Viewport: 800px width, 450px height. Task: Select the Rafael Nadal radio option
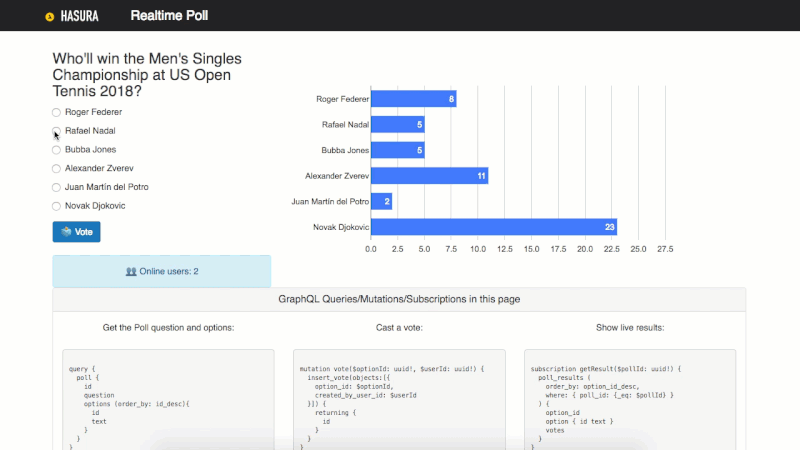tap(56, 131)
